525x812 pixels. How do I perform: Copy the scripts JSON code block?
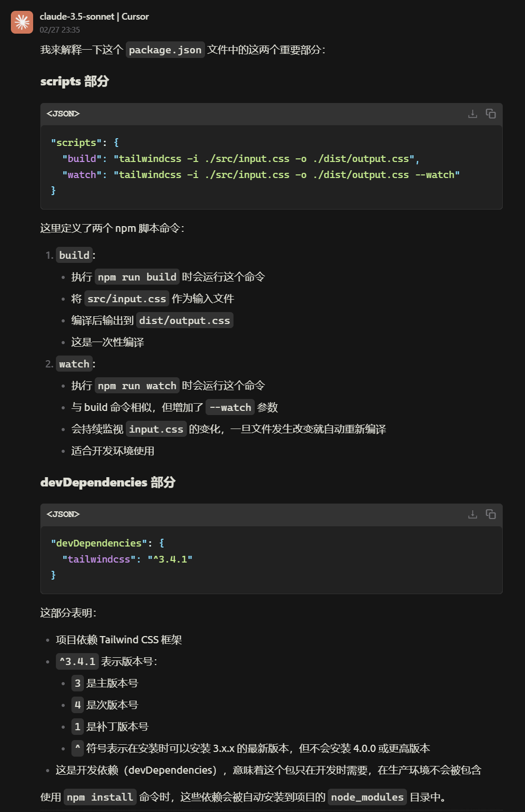[490, 114]
